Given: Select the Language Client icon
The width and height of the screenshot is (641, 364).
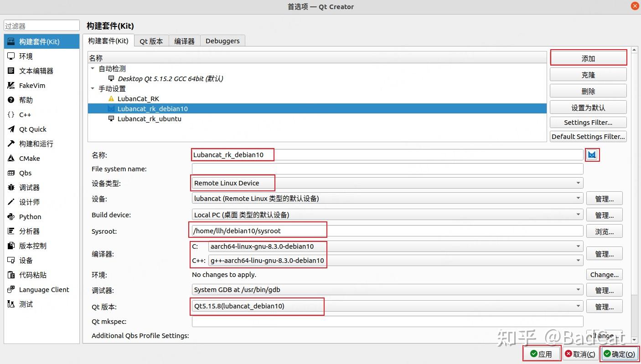Looking at the screenshot, I should click(x=11, y=289).
